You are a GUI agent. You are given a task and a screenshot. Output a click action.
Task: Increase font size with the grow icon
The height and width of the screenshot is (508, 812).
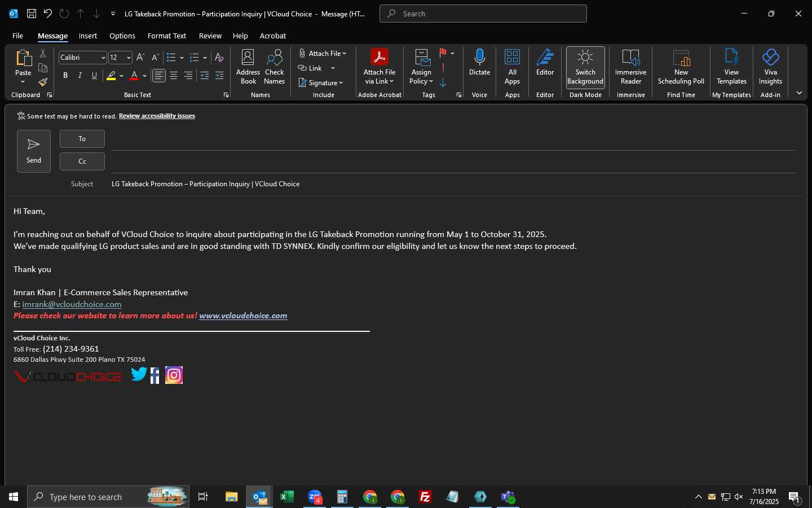(141, 58)
